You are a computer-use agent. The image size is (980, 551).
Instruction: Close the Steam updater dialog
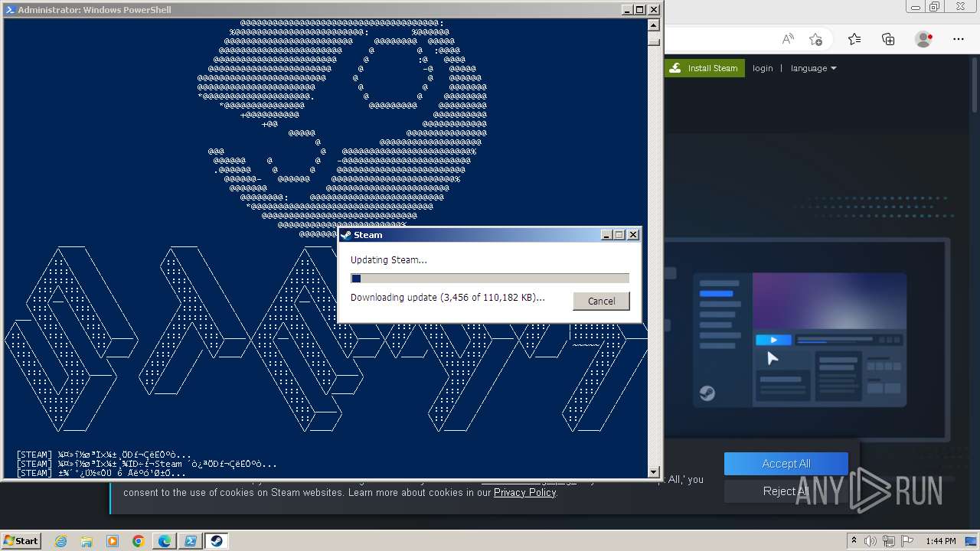(x=633, y=235)
